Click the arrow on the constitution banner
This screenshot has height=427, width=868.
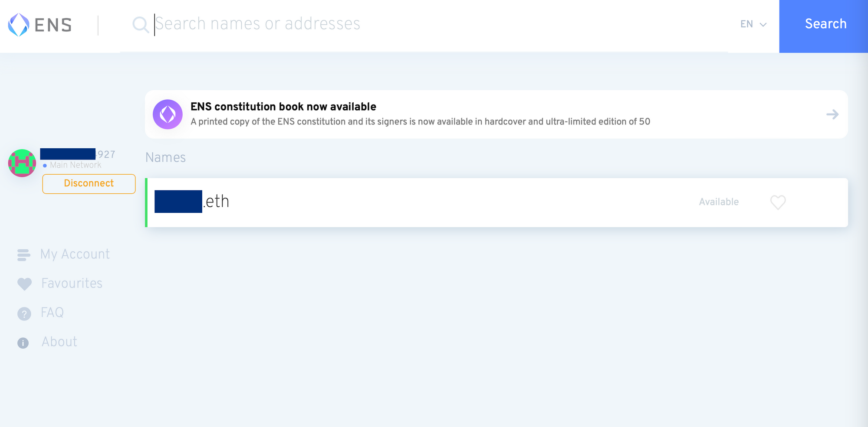[x=832, y=114]
